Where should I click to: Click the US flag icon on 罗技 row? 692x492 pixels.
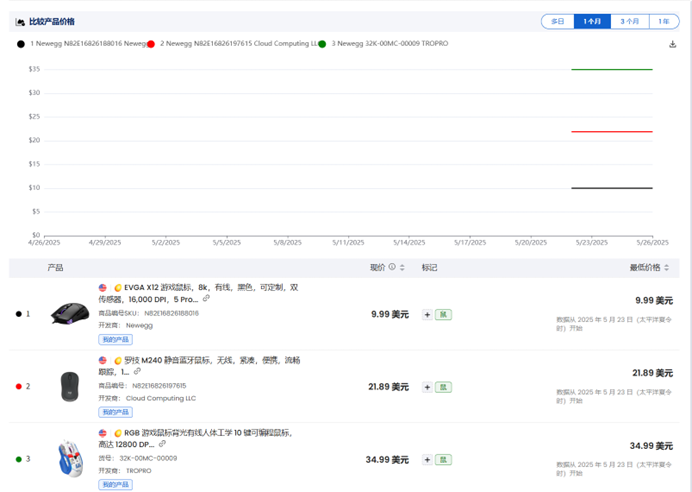pos(103,361)
